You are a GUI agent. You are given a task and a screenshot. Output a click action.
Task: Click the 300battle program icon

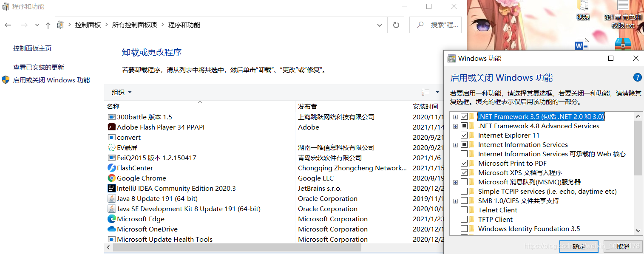[112, 117]
